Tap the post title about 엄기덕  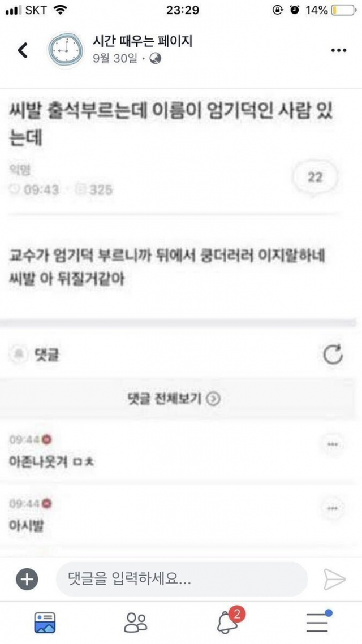pos(170,124)
